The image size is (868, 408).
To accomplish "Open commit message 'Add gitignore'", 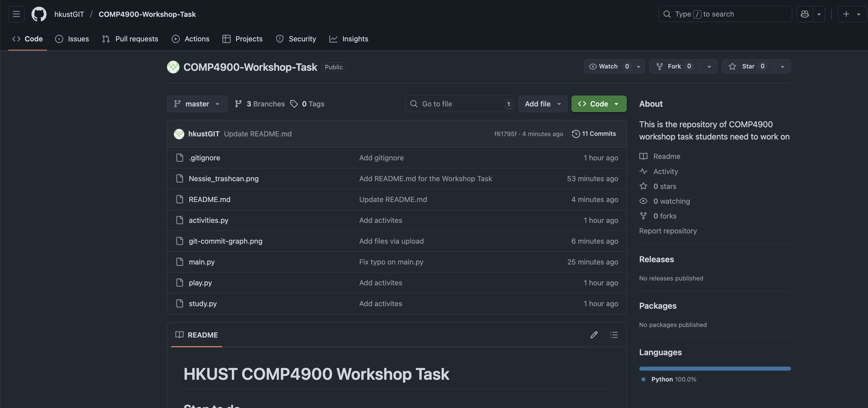I will pos(382,157).
